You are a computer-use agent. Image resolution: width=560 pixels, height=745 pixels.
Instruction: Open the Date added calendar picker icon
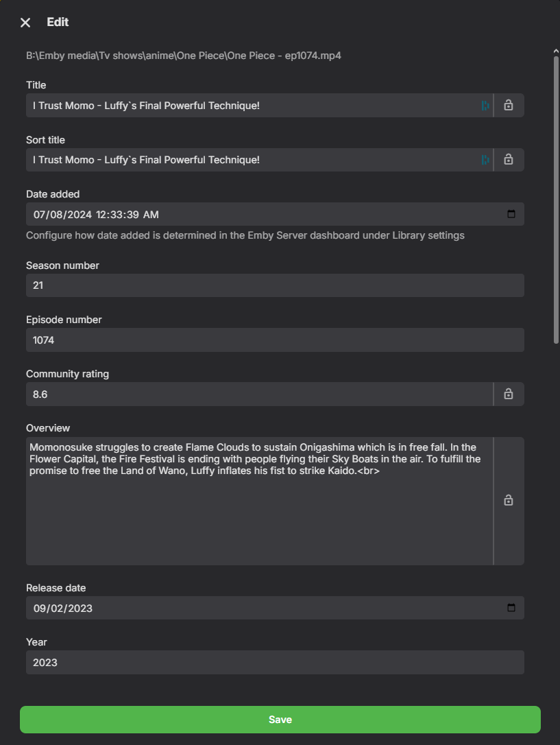pos(511,214)
